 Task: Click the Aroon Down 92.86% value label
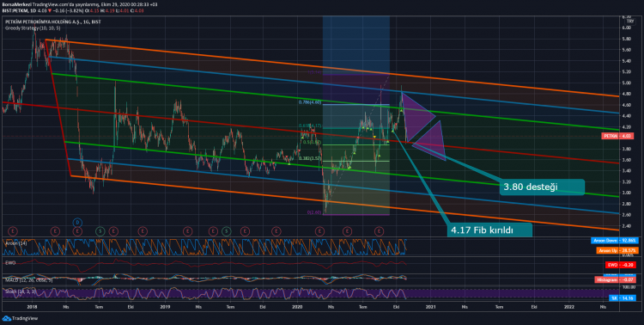point(615,241)
